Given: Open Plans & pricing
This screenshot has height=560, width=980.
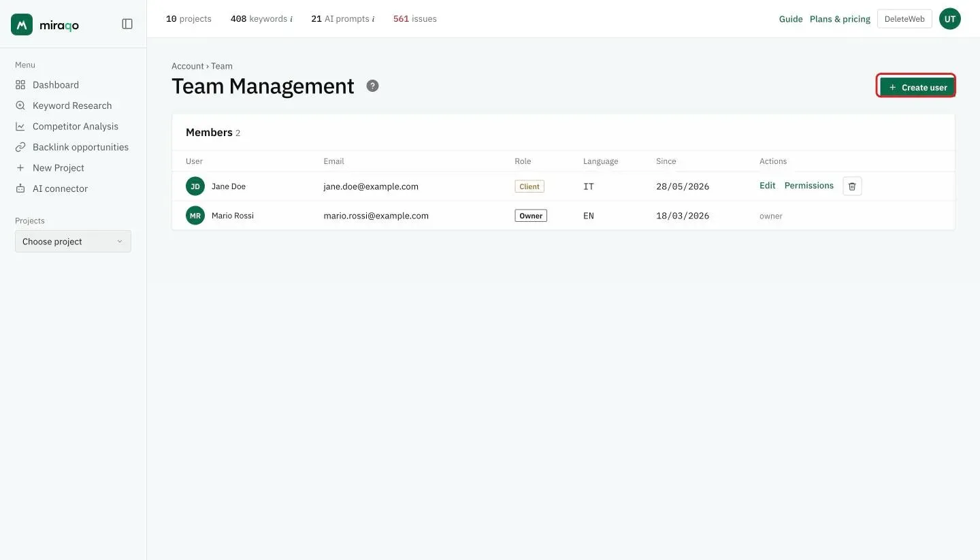Looking at the screenshot, I should click(840, 19).
